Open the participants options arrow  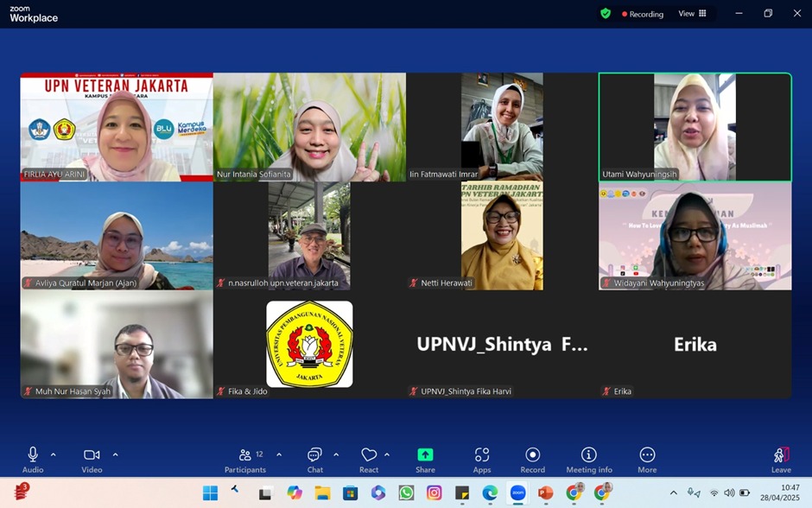pos(279,454)
